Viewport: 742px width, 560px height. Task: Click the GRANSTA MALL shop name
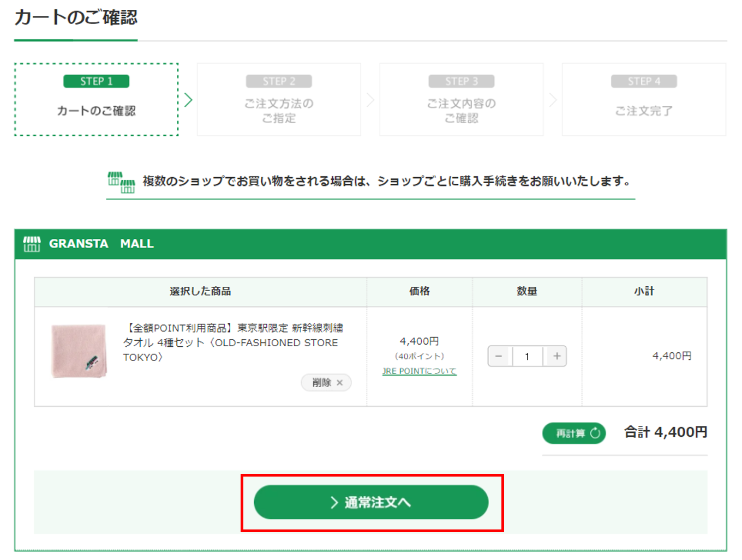[x=101, y=244]
